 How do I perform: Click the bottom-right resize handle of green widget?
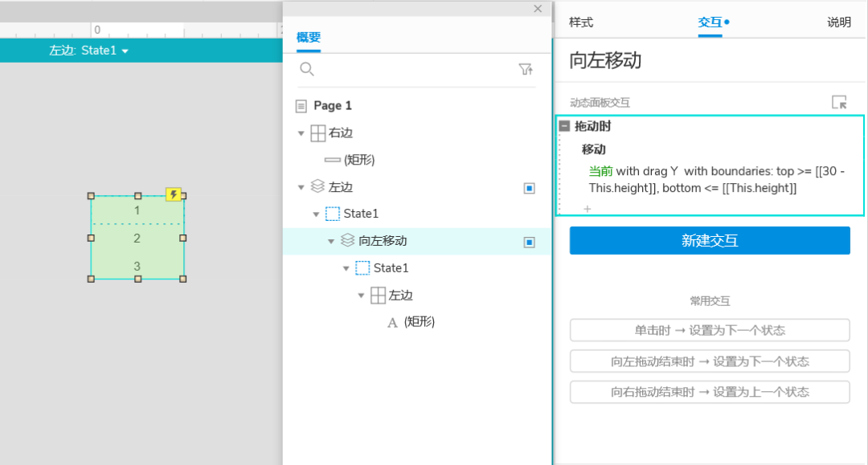coord(183,279)
